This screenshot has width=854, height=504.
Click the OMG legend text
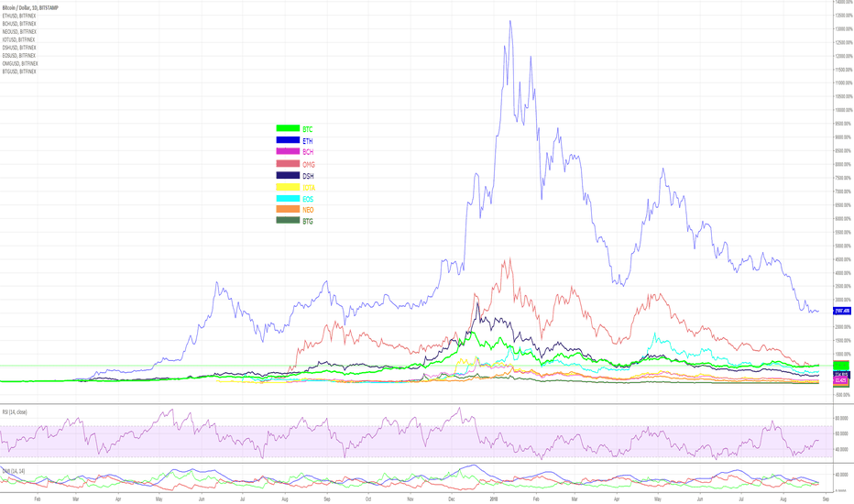(309, 165)
